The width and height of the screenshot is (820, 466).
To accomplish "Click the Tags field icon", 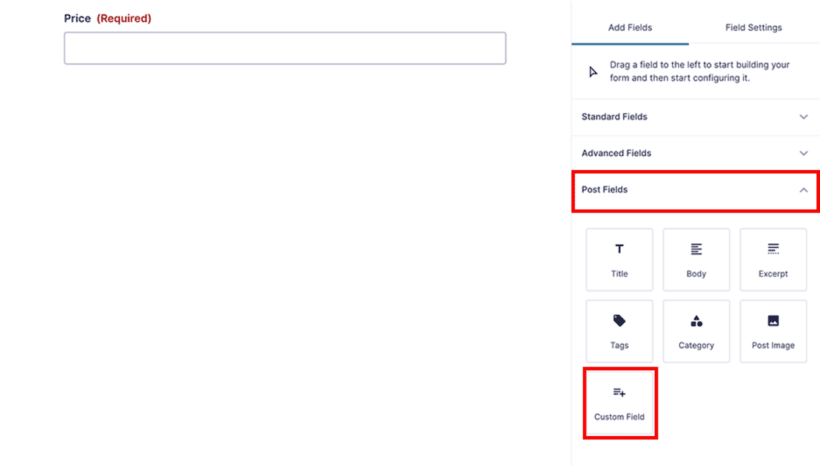I will click(619, 321).
